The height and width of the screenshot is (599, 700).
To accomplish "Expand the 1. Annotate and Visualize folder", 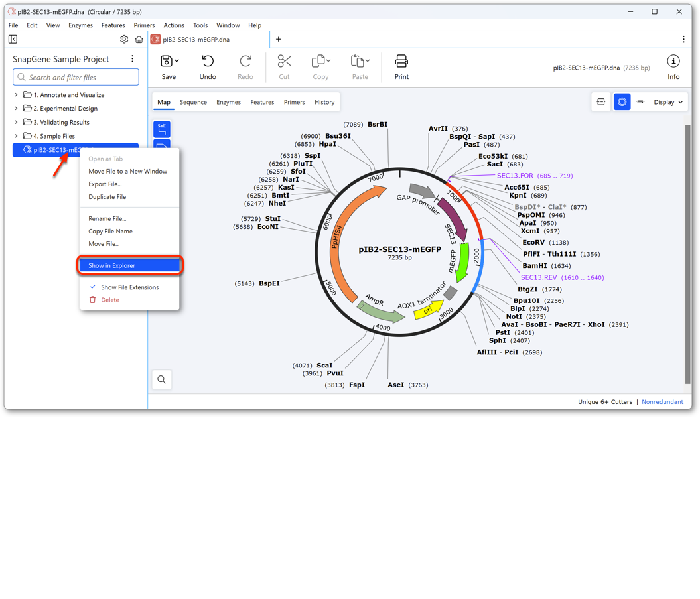I will (16, 95).
